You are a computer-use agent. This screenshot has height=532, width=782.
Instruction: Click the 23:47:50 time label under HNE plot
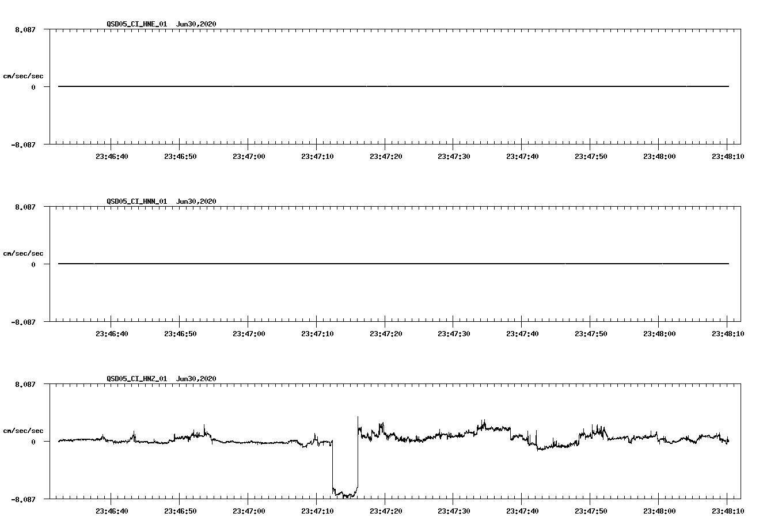(591, 156)
